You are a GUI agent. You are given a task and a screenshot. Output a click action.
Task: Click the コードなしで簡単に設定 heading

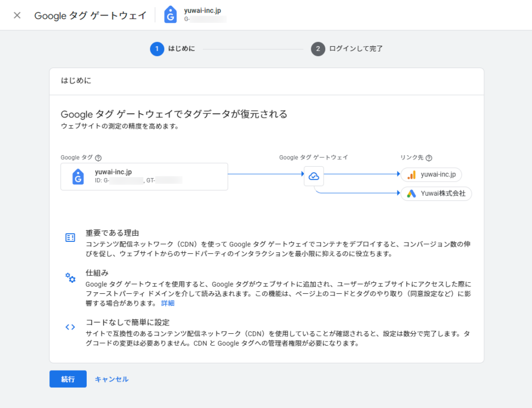(x=128, y=322)
